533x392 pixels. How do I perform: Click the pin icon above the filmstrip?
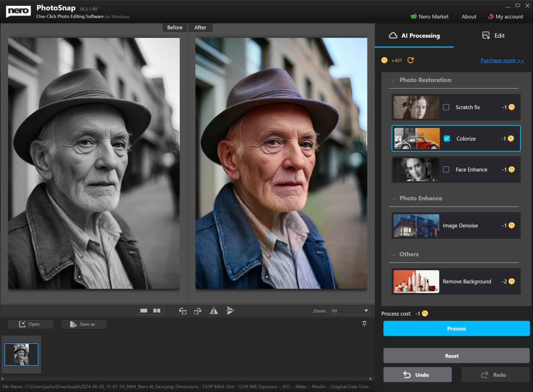[364, 324]
